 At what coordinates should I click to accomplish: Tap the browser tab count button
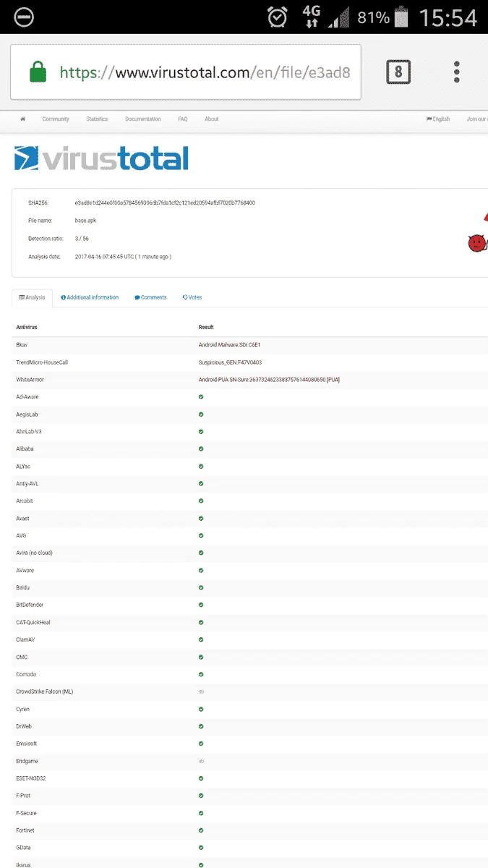pos(398,72)
